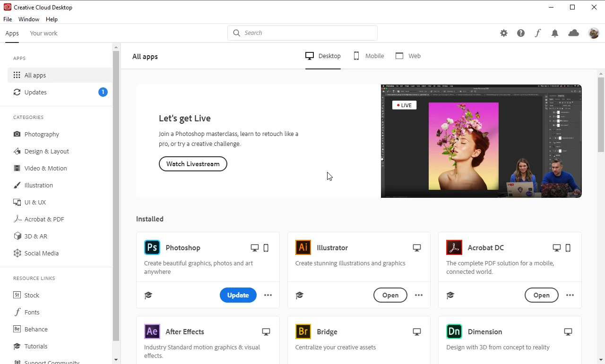605x364 pixels.
Task: Open Acrobat DC with its Open button
Action: point(542,295)
